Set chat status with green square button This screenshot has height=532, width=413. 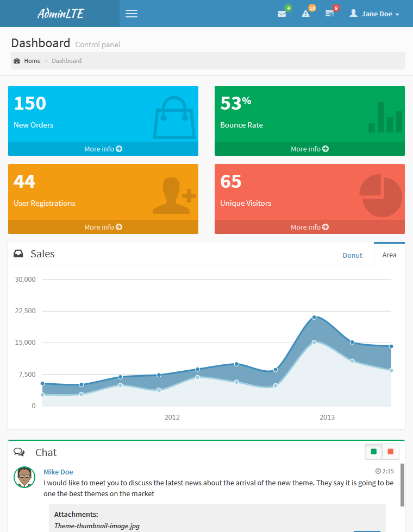374,452
